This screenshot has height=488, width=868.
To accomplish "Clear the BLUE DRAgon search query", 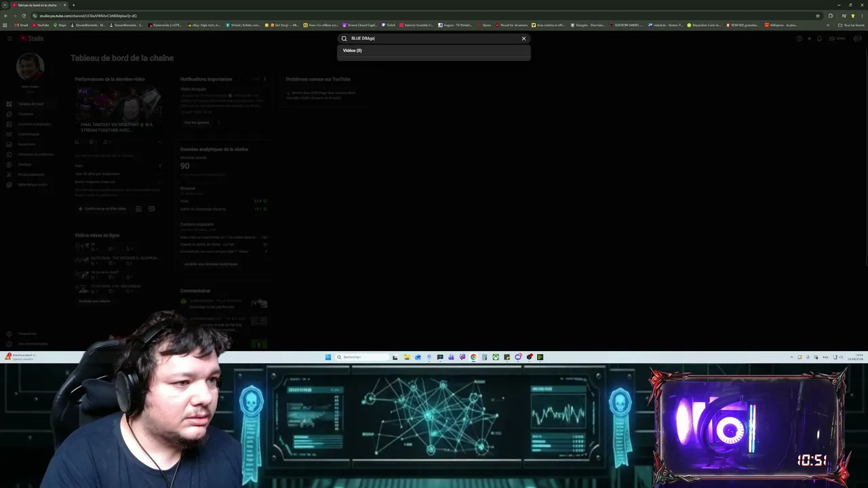I will [524, 39].
